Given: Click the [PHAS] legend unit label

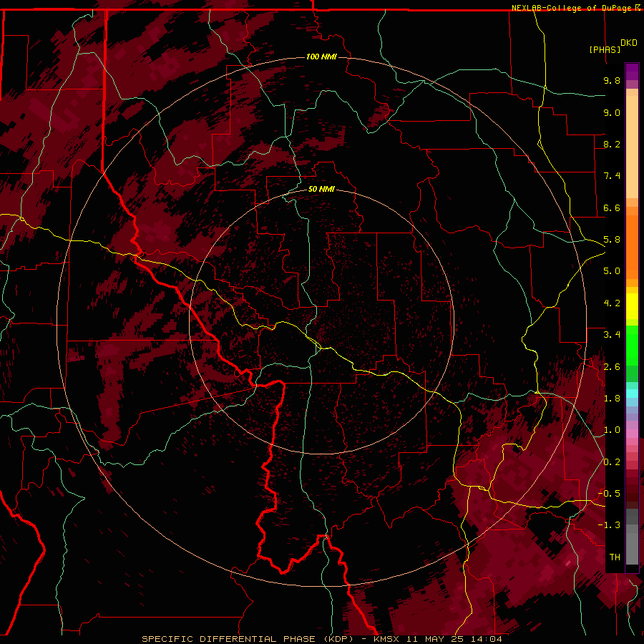Looking at the screenshot, I should 605,49.
